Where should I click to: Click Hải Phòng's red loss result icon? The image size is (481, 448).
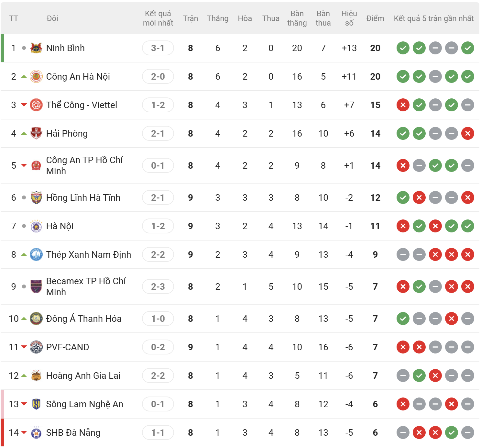(x=467, y=133)
